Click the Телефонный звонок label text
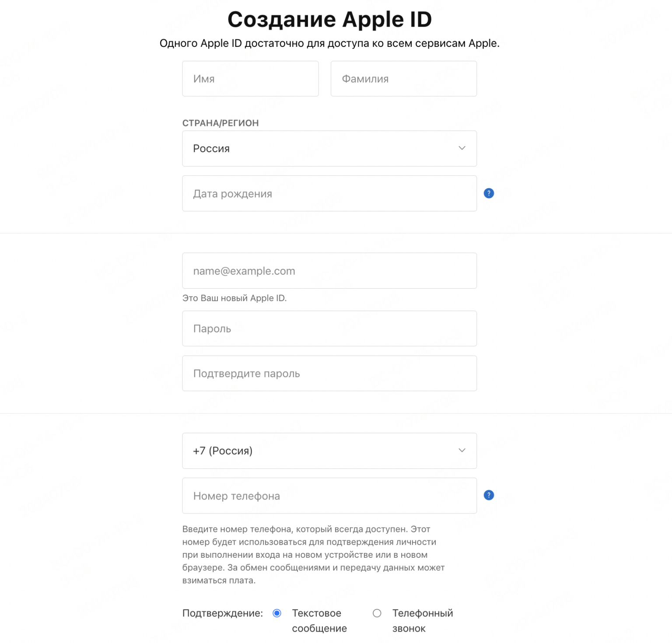This screenshot has width=672, height=643. [422, 620]
